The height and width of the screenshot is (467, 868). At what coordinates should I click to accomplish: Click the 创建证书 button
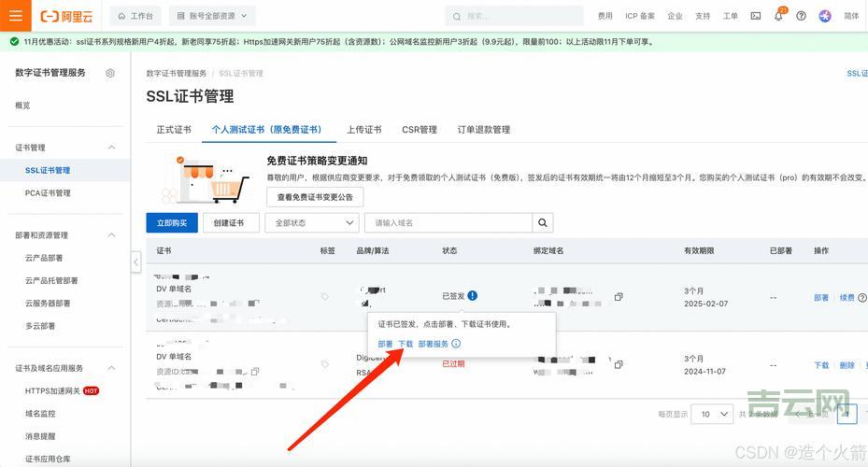click(229, 222)
